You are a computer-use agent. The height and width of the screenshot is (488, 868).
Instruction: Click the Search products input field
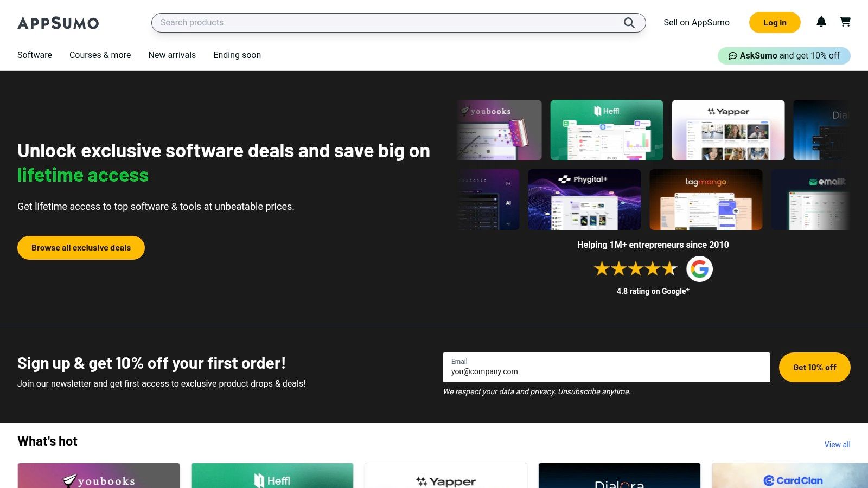tap(380, 23)
